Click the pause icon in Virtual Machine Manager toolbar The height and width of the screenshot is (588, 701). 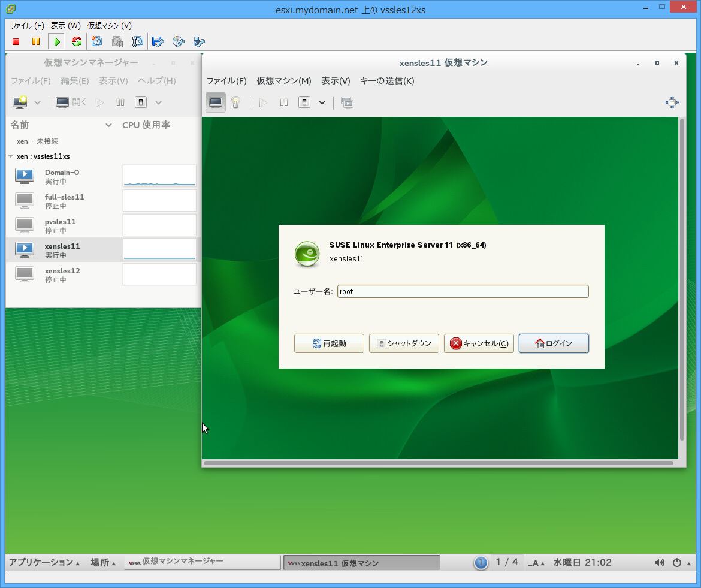pyautogui.click(x=120, y=103)
